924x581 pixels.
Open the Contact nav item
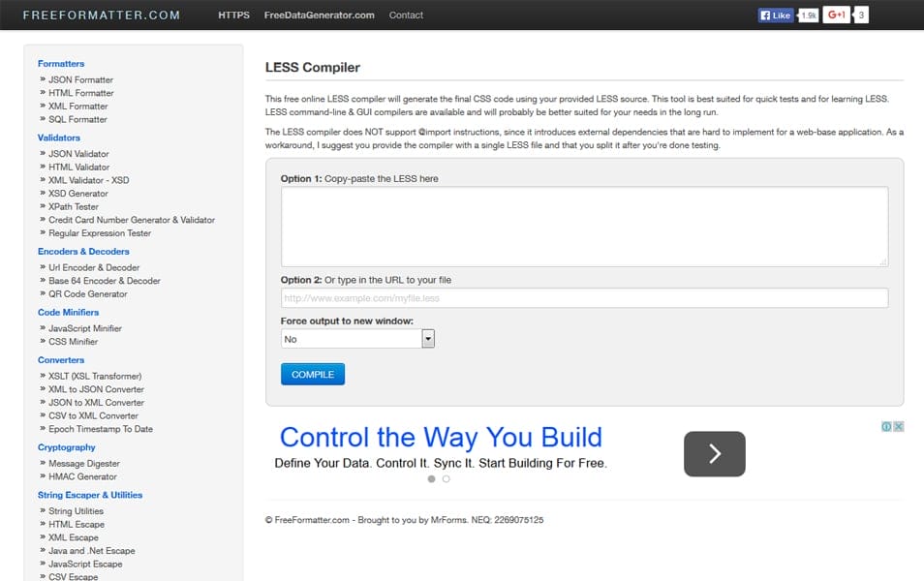[x=406, y=15]
